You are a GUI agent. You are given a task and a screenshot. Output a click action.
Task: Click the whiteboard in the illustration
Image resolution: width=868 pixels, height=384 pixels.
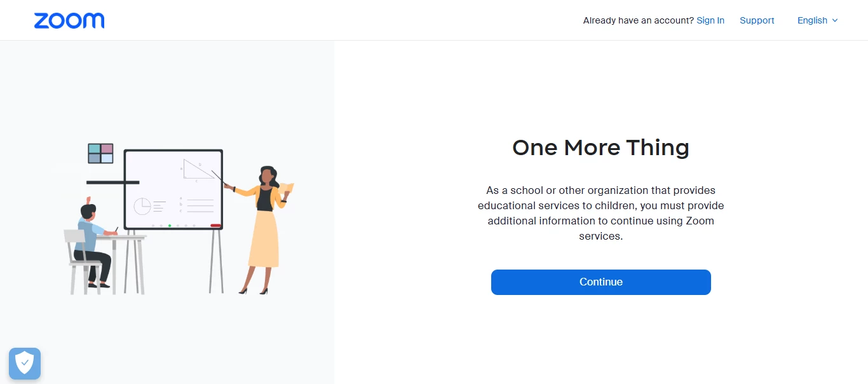[x=173, y=189]
